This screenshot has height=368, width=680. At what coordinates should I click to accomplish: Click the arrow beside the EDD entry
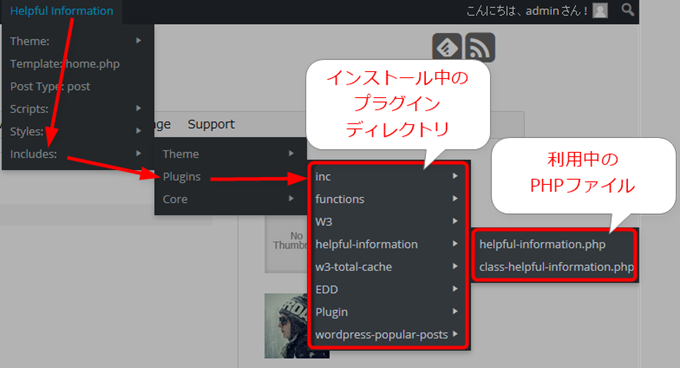coord(455,289)
